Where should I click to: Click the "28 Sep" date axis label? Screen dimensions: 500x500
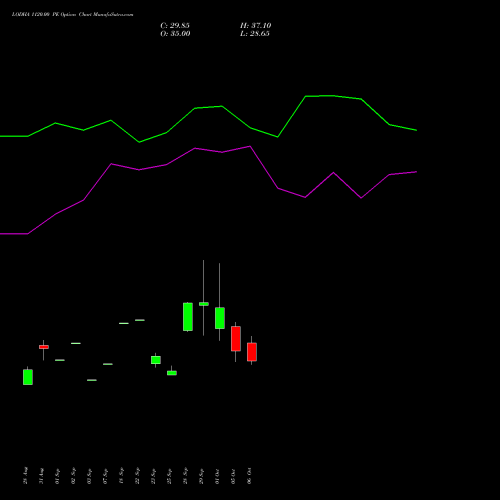(186, 476)
